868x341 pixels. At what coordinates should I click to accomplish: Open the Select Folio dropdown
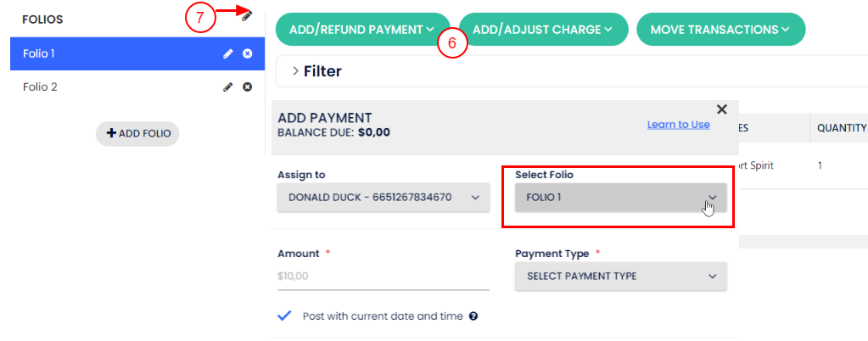620,198
